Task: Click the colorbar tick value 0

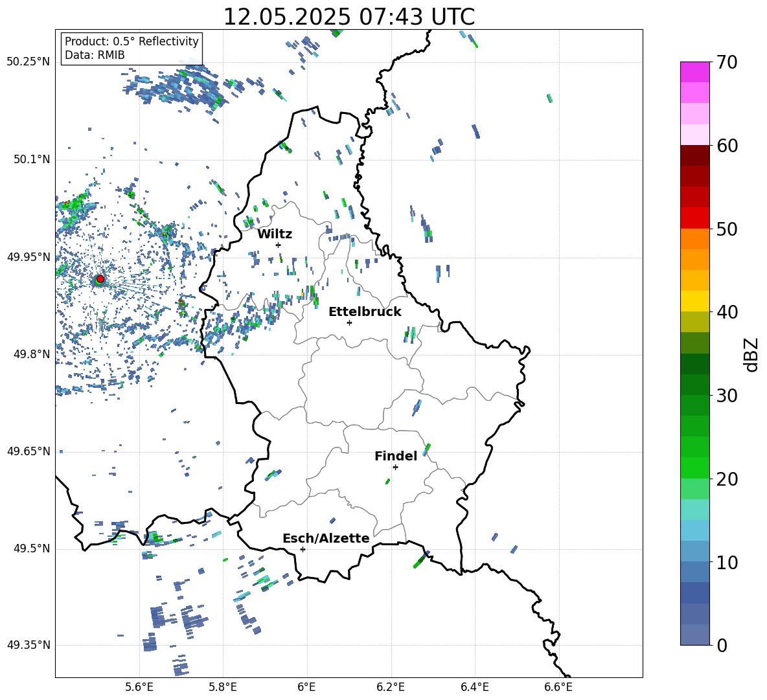Action: coord(722,645)
